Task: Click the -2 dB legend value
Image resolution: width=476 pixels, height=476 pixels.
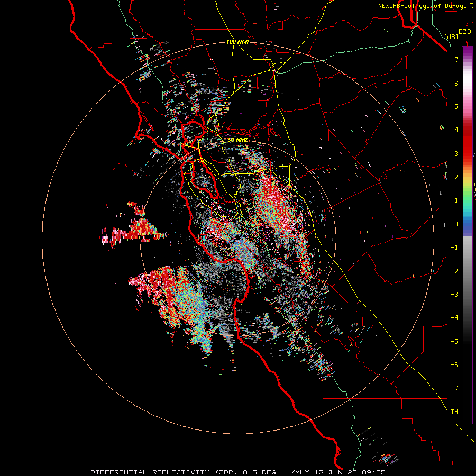Action: point(454,271)
